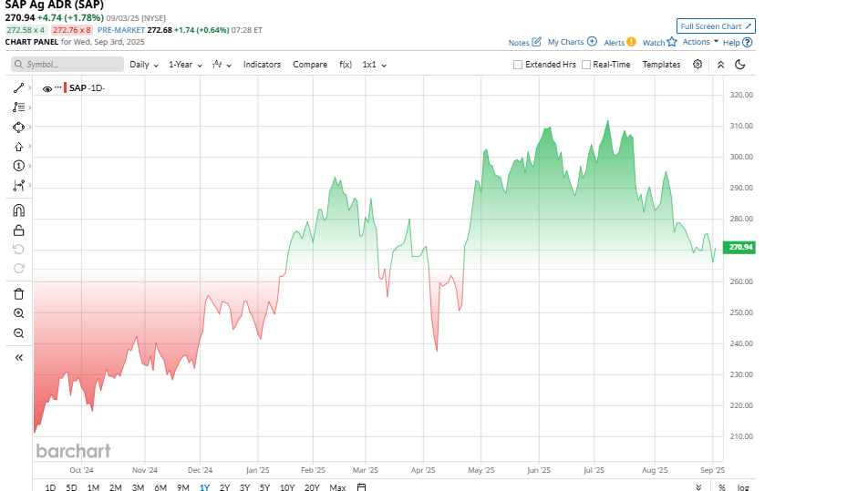
Task: Open the Compare menu
Action: click(310, 65)
